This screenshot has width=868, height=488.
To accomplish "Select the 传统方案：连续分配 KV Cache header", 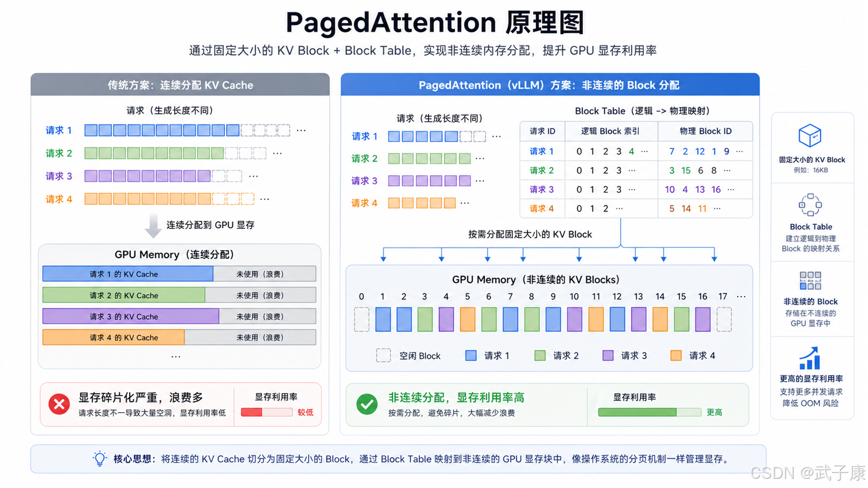I will (x=180, y=85).
